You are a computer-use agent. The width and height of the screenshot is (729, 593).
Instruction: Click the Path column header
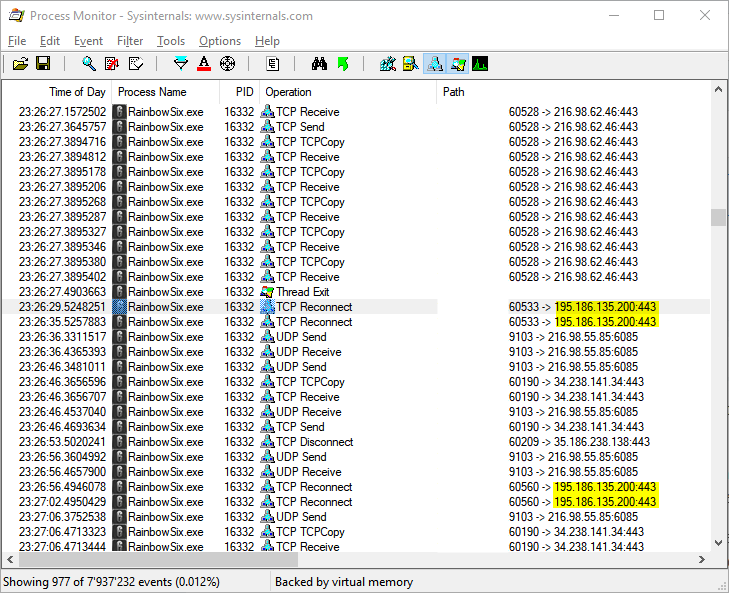click(x=573, y=92)
